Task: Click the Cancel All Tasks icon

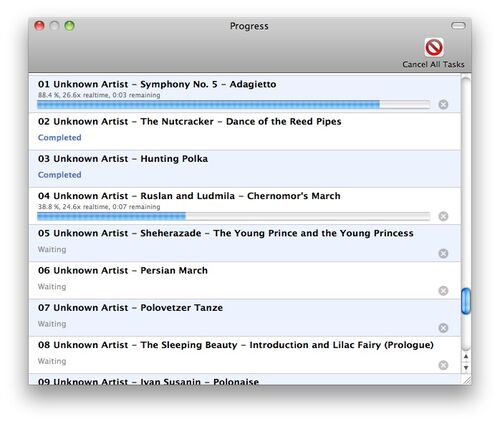Action: click(x=434, y=47)
